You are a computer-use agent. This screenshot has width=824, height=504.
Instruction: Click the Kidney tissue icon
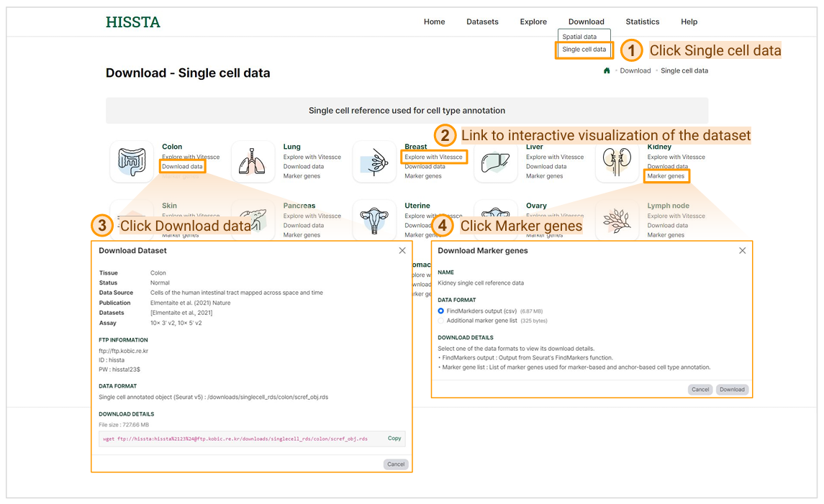click(617, 161)
